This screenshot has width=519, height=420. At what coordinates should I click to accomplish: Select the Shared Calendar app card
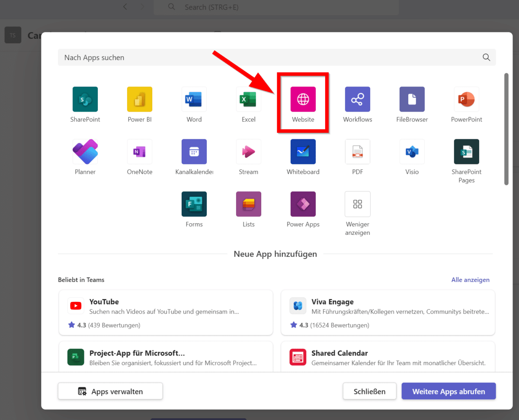(388, 357)
